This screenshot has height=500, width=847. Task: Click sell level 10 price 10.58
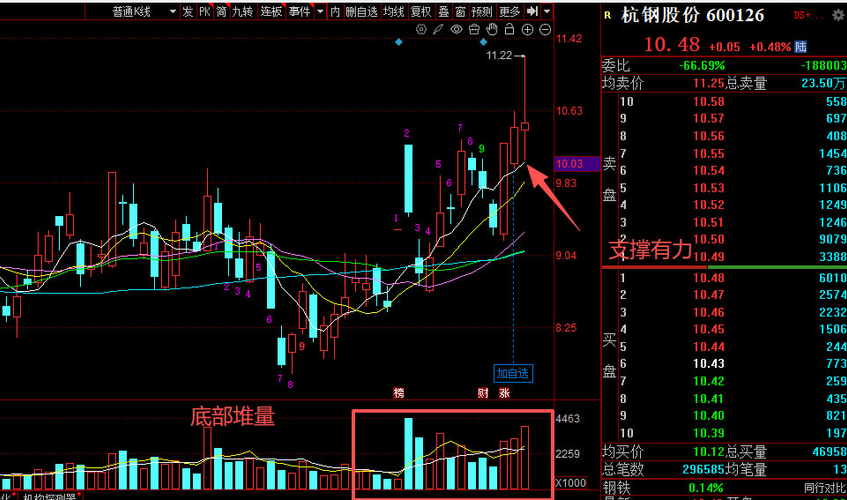709,102
